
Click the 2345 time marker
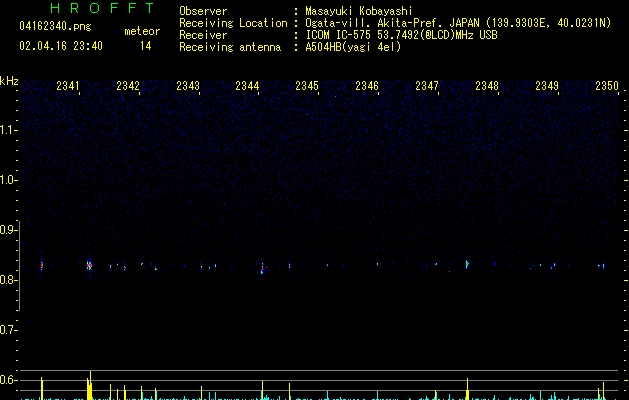pyautogui.click(x=306, y=86)
